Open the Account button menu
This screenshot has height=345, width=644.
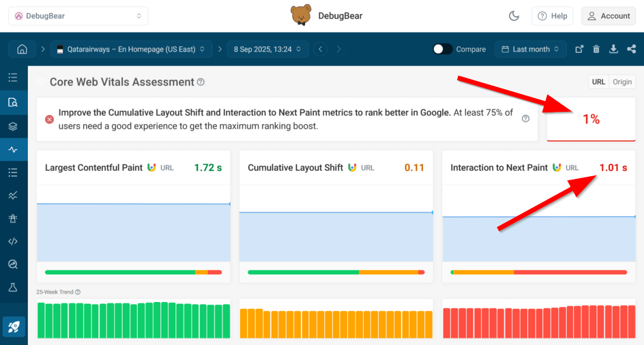608,16
